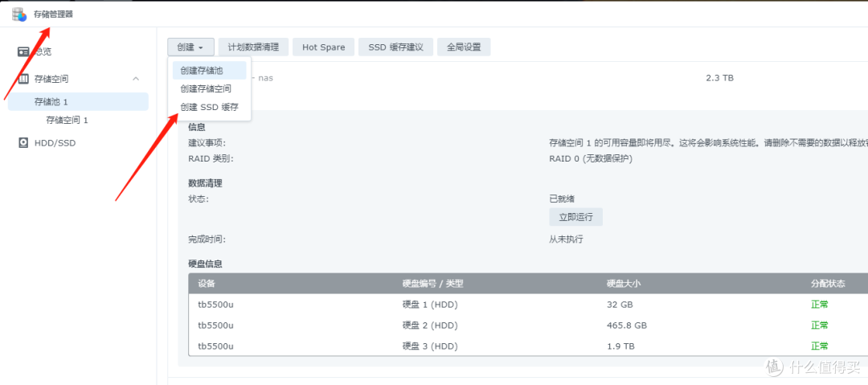The width and height of the screenshot is (868, 385).
Task: Open the 创建 dropdown button
Action: tap(190, 47)
